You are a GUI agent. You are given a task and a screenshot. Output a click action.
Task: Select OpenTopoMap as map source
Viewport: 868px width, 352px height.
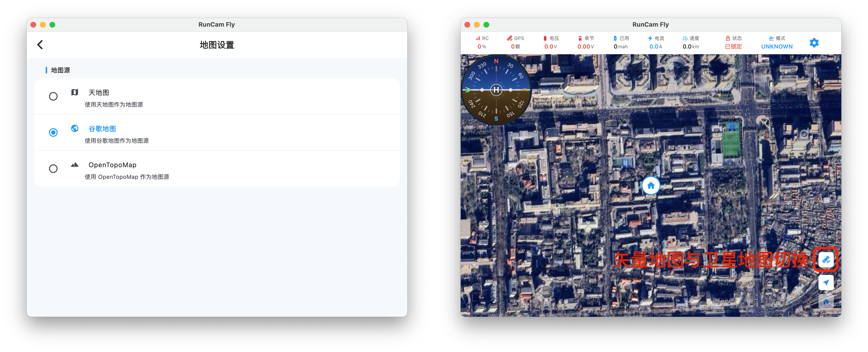pos(53,168)
